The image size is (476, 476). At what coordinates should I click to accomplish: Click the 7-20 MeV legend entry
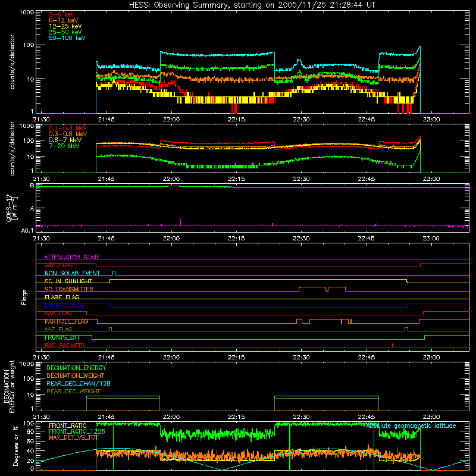tap(64, 146)
